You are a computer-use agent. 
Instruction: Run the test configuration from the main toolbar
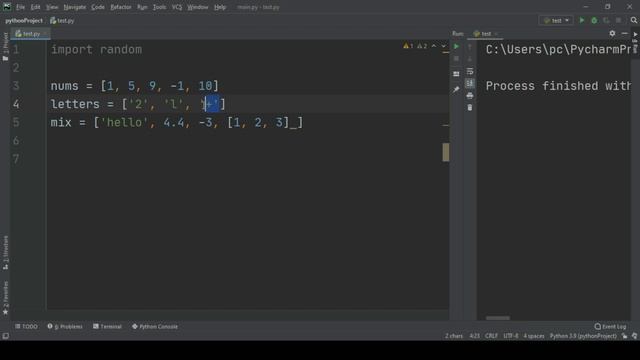click(x=582, y=20)
